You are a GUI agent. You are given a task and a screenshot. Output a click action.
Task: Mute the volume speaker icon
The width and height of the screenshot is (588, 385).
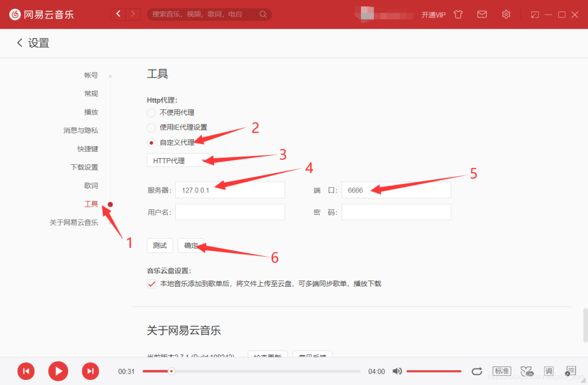click(397, 371)
